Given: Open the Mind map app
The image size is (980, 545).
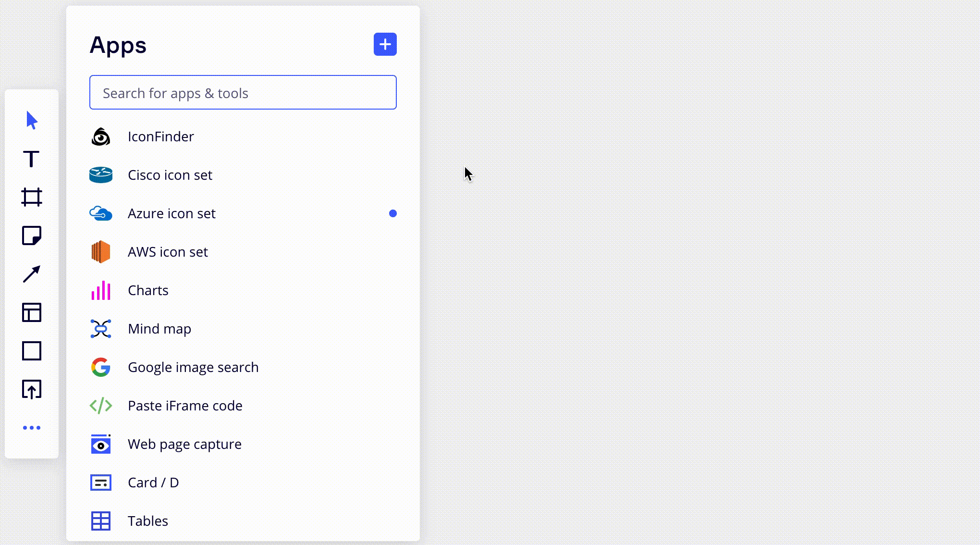Looking at the screenshot, I should pyautogui.click(x=159, y=329).
